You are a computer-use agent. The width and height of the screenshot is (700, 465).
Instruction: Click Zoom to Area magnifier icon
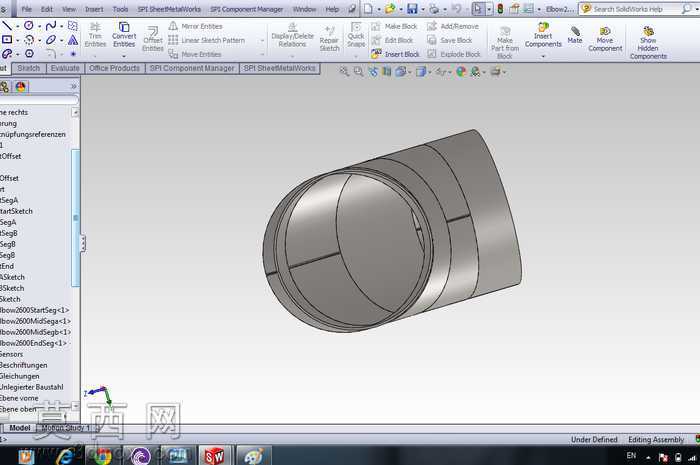coord(358,71)
